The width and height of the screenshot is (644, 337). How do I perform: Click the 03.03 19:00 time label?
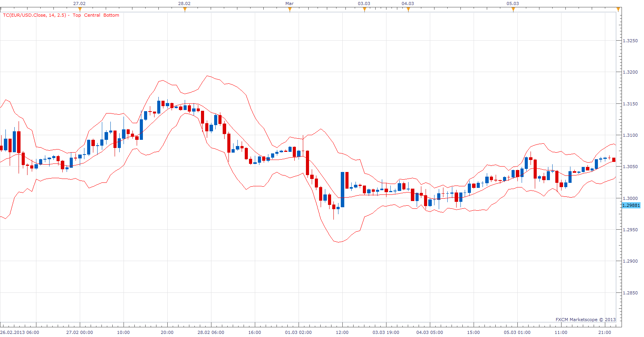pyautogui.click(x=386, y=332)
